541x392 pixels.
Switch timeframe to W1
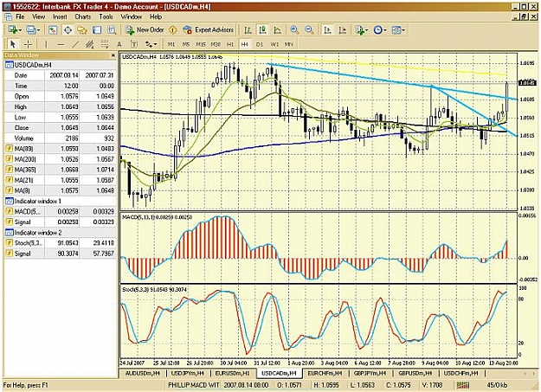274,44
